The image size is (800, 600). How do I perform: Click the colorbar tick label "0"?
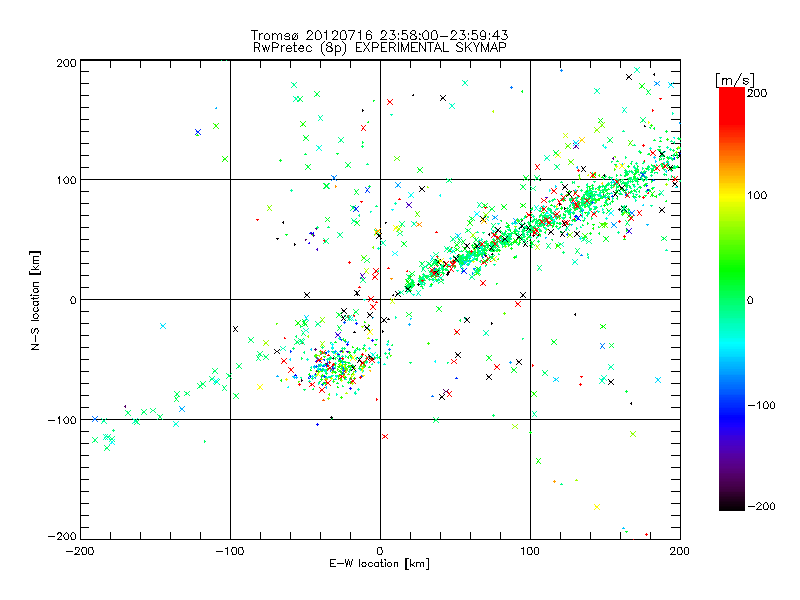tap(751, 300)
